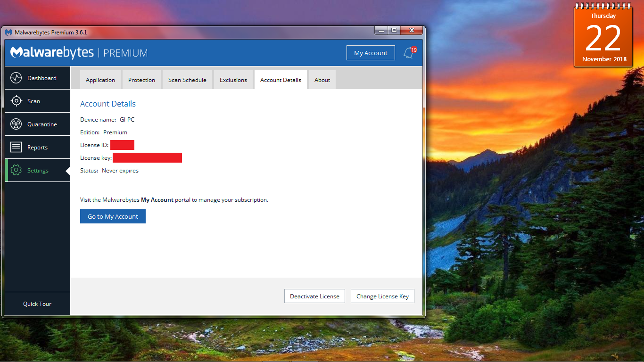
Task: Switch to the Application tab
Action: pos(100,80)
